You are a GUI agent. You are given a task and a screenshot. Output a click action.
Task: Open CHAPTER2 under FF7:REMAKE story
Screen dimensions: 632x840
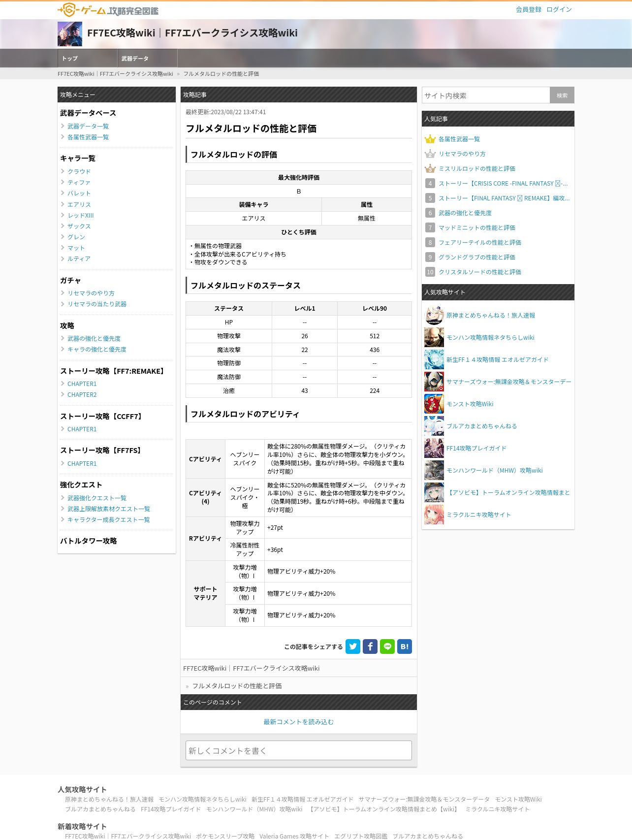pyautogui.click(x=82, y=395)
